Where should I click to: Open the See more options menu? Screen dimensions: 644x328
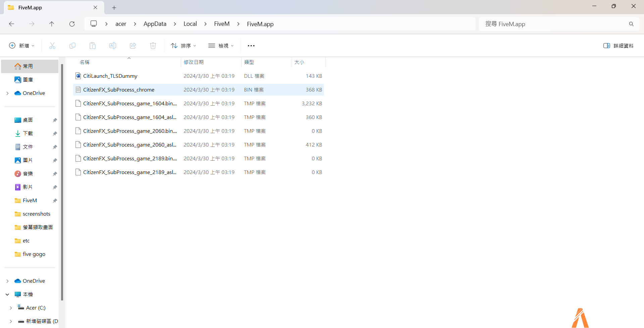click(x=251, y=46)
